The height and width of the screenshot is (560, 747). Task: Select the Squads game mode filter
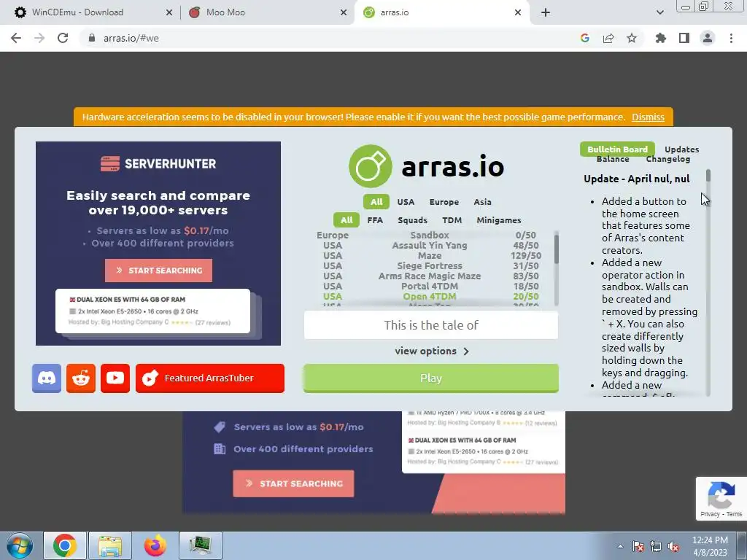click(x=413, y=220)
